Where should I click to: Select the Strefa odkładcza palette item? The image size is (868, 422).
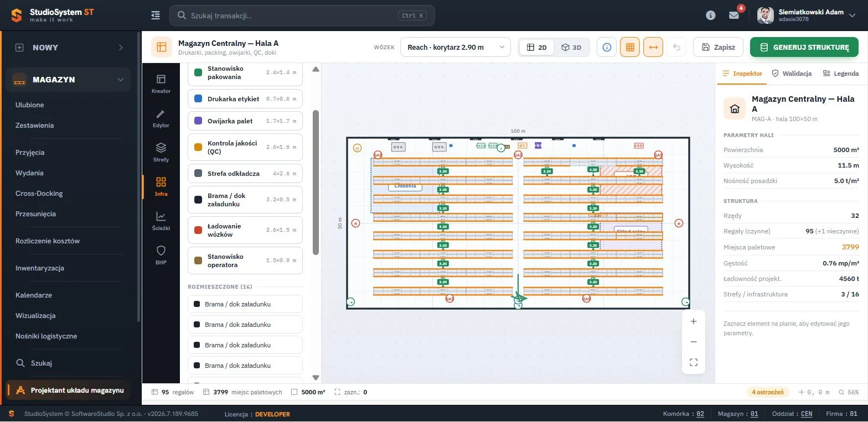(245, 174)
